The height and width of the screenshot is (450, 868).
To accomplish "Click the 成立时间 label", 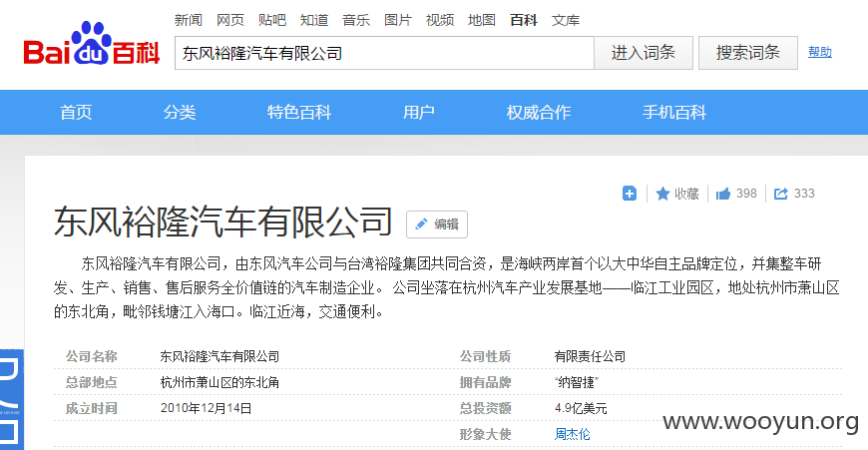I will click(92, 408).
